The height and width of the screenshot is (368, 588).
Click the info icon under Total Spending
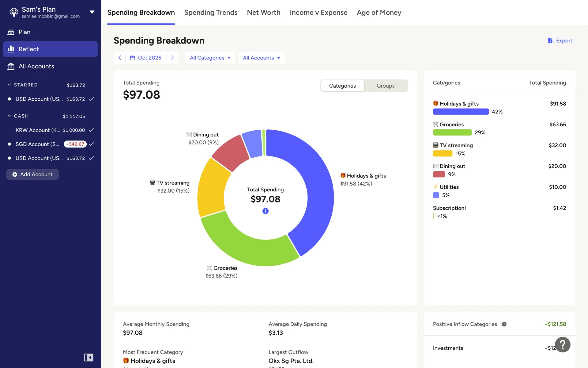click(265, 211)
